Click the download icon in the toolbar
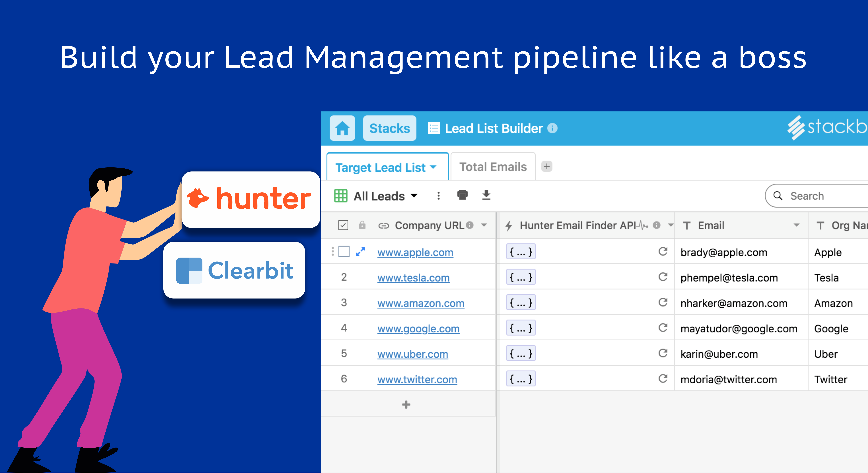The image size is (868, 473). [x=486, y=195]
